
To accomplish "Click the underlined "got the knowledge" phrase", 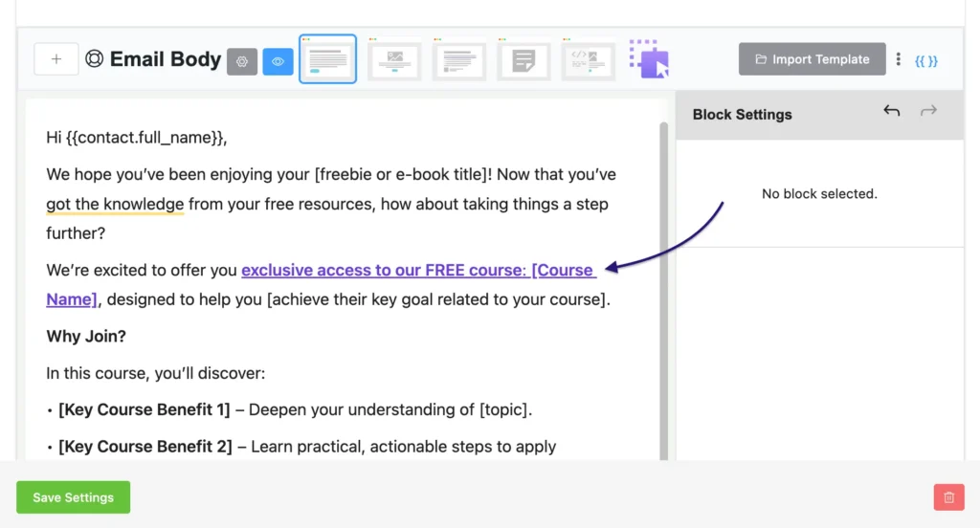I will pos(115,205).
